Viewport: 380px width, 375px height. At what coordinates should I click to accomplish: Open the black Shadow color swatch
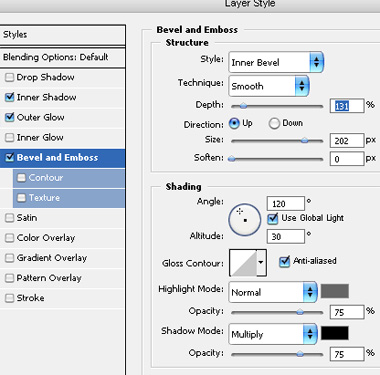[x=335, y=333]
